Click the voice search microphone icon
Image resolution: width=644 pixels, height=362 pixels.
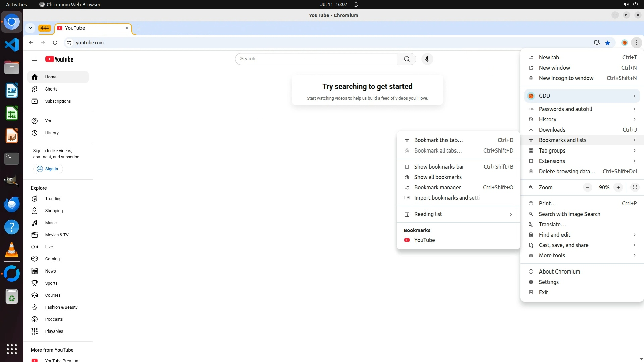pos(427,59)
